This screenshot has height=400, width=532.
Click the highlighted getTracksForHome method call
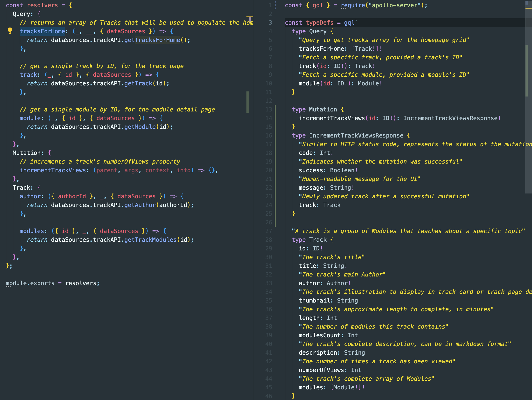pos(152,40)
